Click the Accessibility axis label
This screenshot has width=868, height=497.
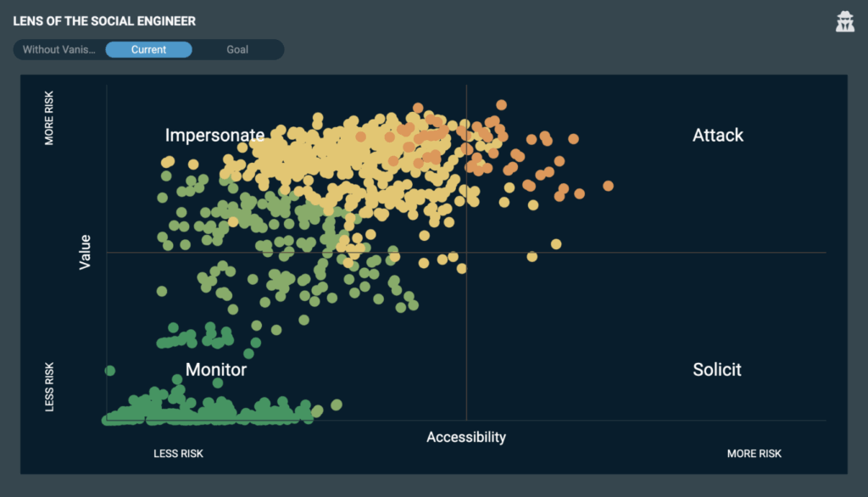pos(466,438)
